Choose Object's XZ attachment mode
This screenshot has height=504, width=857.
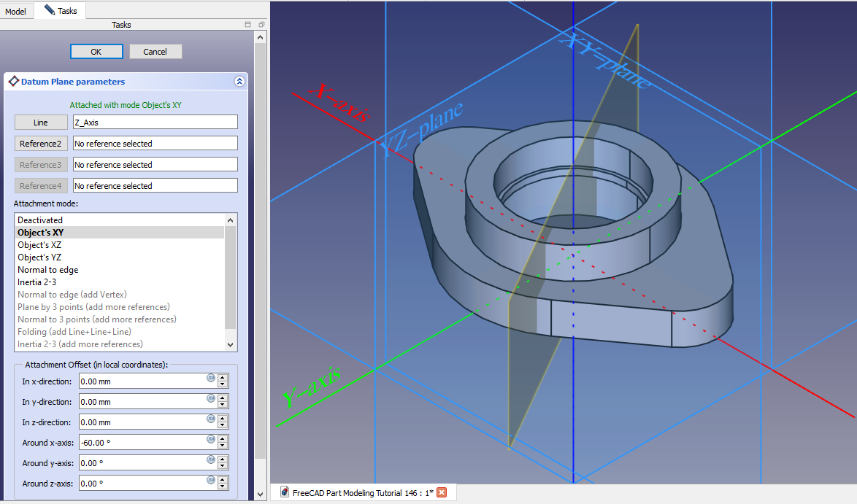39,245
